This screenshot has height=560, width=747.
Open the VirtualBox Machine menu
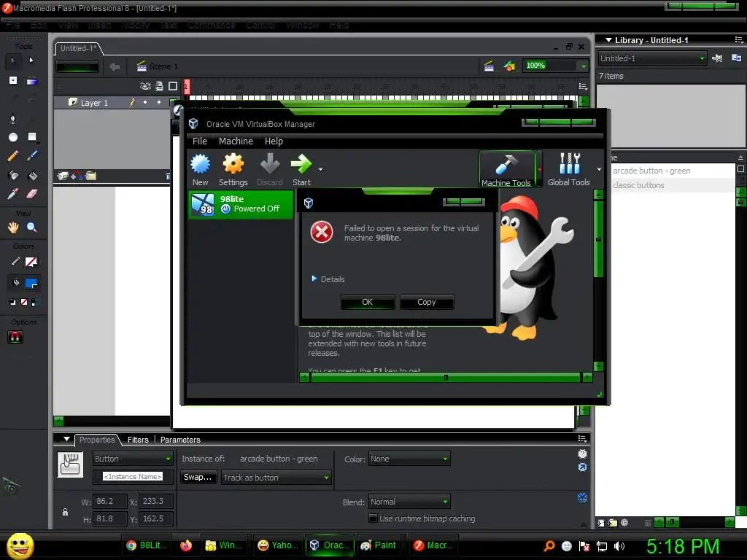tap(236, 141)
